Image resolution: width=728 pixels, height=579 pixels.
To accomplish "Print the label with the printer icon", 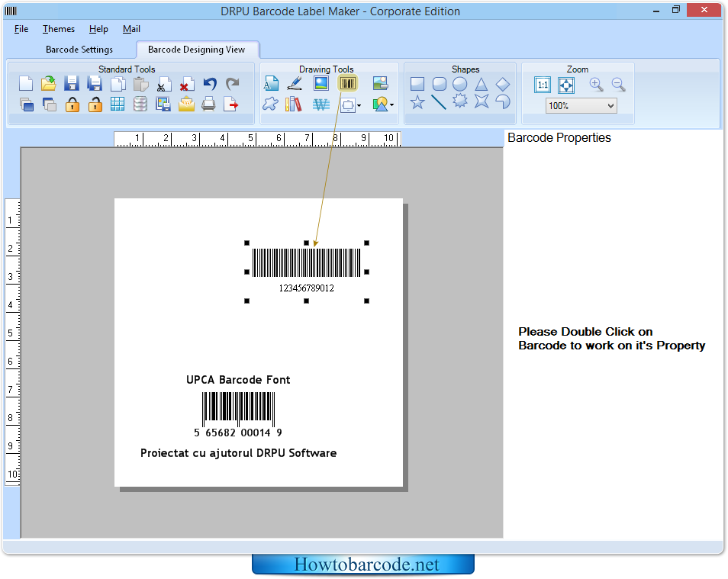I will pyautogui.click(x=208, y=104).
